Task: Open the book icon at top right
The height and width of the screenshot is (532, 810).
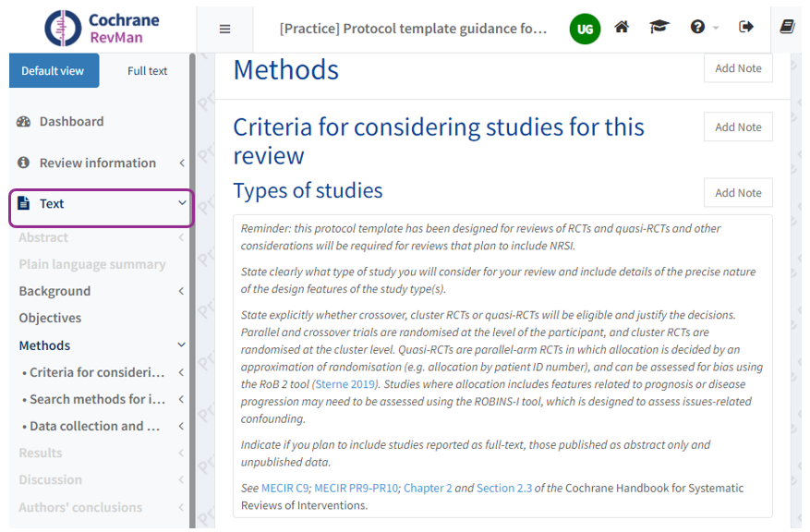Action: 787,28
